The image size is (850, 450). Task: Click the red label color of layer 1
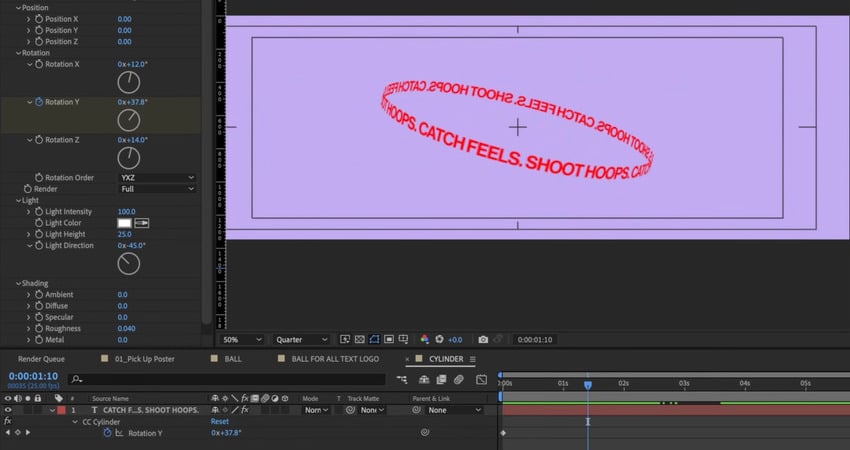coord(61,410)
